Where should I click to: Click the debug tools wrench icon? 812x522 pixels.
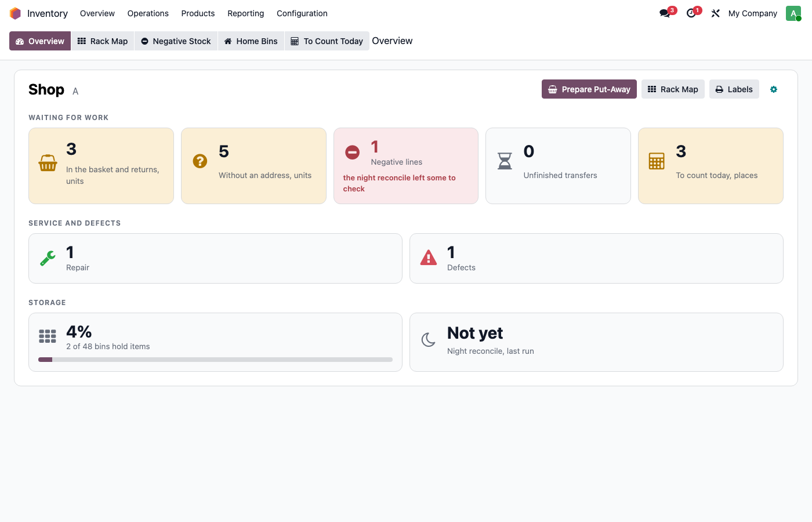click(716, 13)
